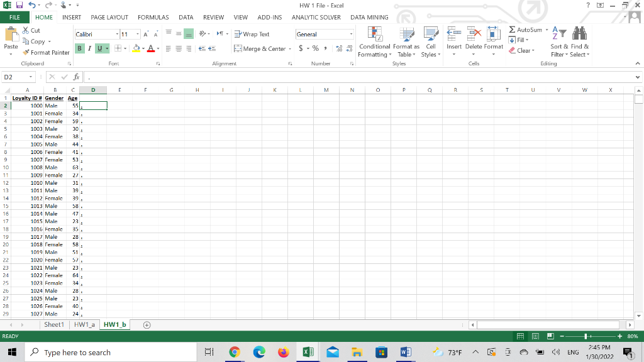Viewport: 644px width, 362px height.
Task: Click the Sort & Filter icon
Action: [x=560, y=41]
